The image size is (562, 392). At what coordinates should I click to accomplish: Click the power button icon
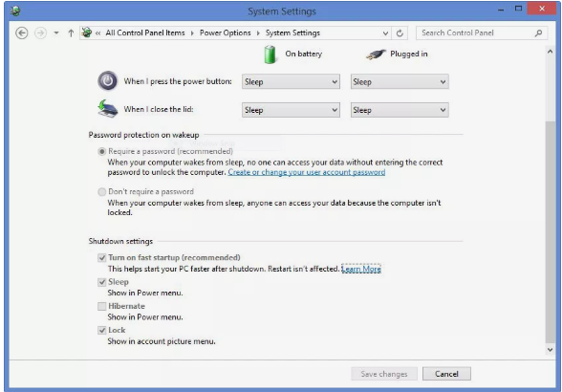pyautogui.click(x=107, y=80)
